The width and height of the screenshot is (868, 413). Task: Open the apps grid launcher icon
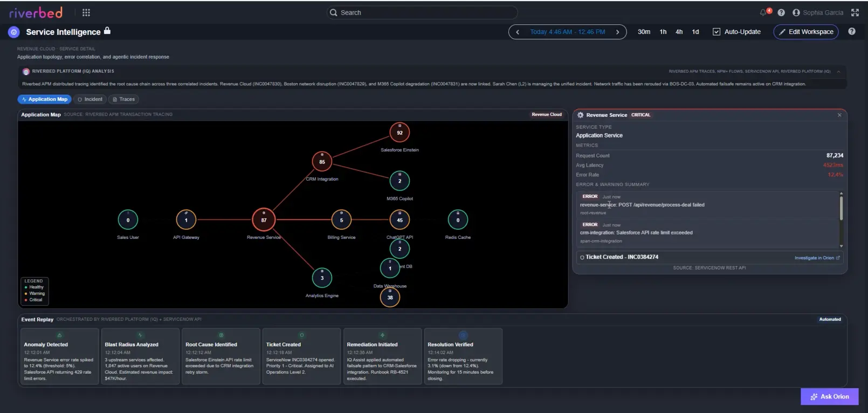click(86, 12)
